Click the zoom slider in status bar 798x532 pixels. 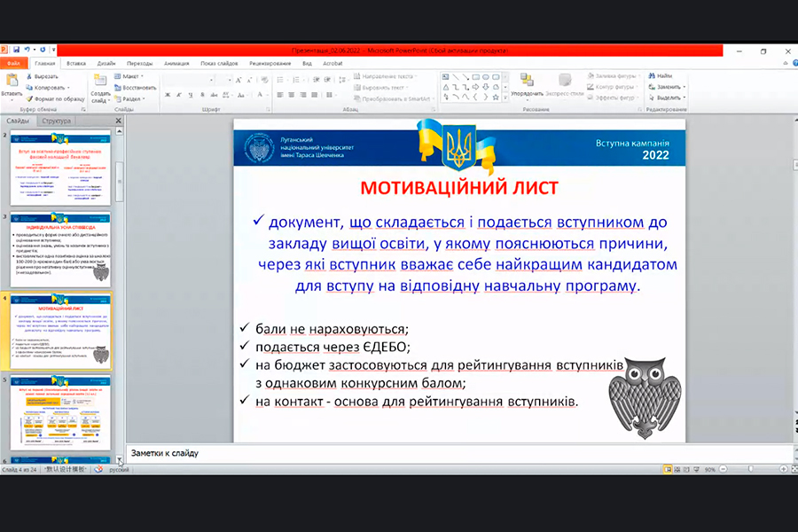pos(749,469)
